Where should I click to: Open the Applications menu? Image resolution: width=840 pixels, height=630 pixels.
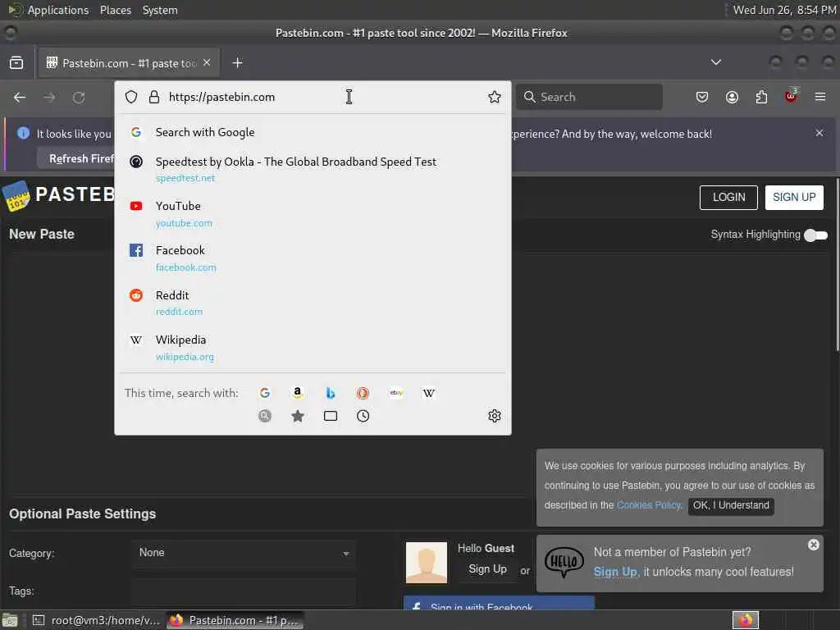click(x=58, y=10)
